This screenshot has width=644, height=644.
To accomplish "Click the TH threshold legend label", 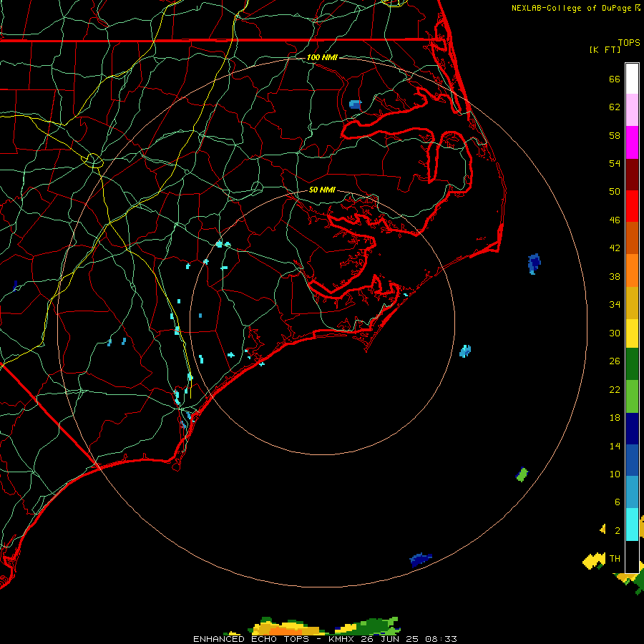I will click(615, 559).
